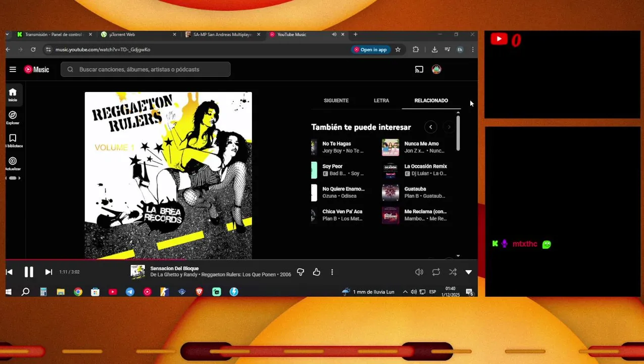Click the Open in app button

pos(370,50)
